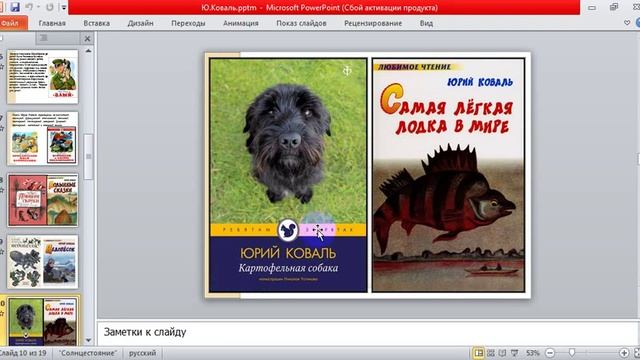Click into the Заметки к слайду notes field
This screenshot has height=360, width=640.
click(x=367, y=332)
